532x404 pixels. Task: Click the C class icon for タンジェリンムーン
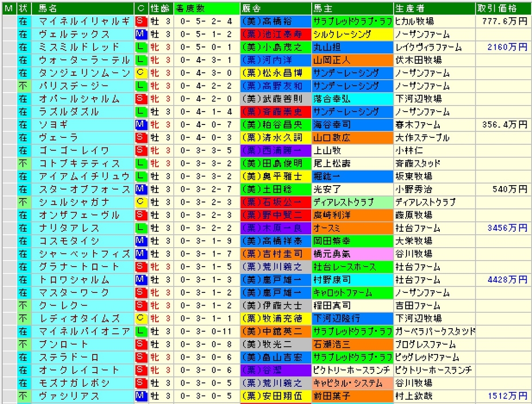(141, 73)
